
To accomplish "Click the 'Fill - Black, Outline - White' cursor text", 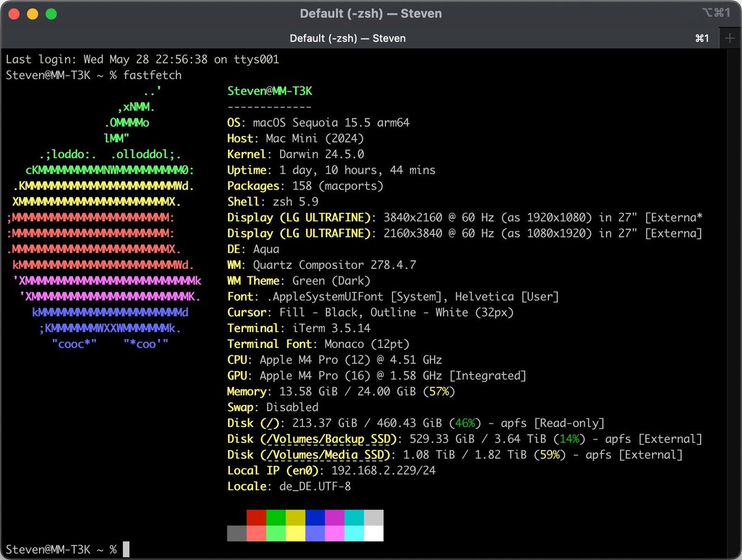I will coord(373,312).
